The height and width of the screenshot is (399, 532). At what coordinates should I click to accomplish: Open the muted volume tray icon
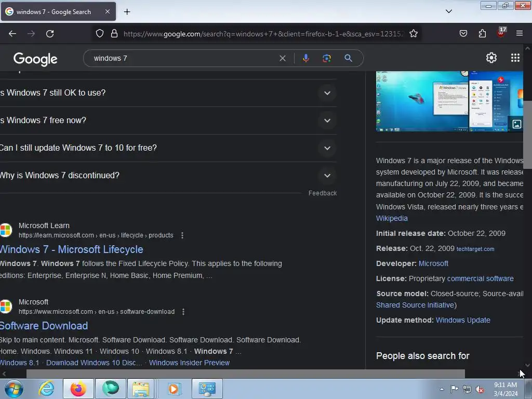point(480,389)
